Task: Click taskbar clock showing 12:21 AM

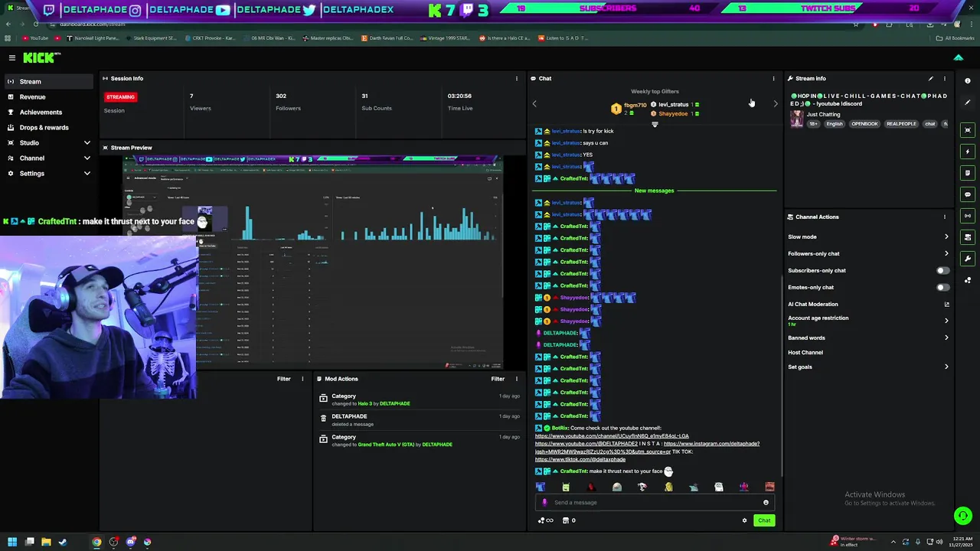Action: (962, 542)
